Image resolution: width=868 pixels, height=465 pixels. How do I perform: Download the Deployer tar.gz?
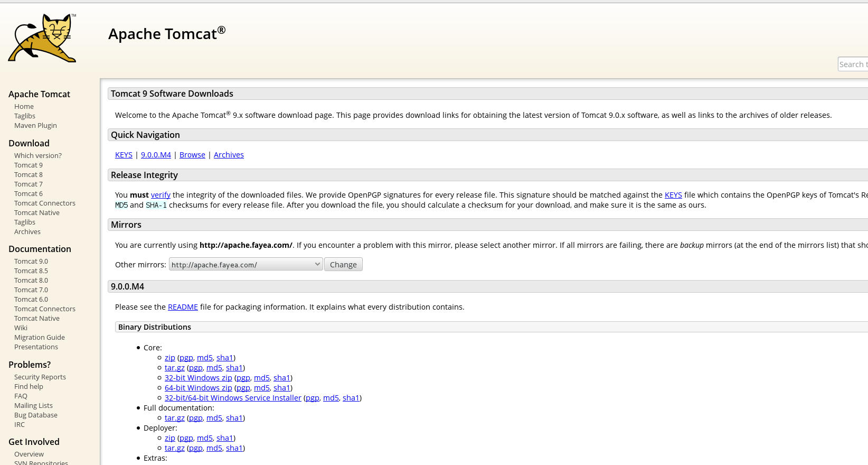[x=174, y=448]
